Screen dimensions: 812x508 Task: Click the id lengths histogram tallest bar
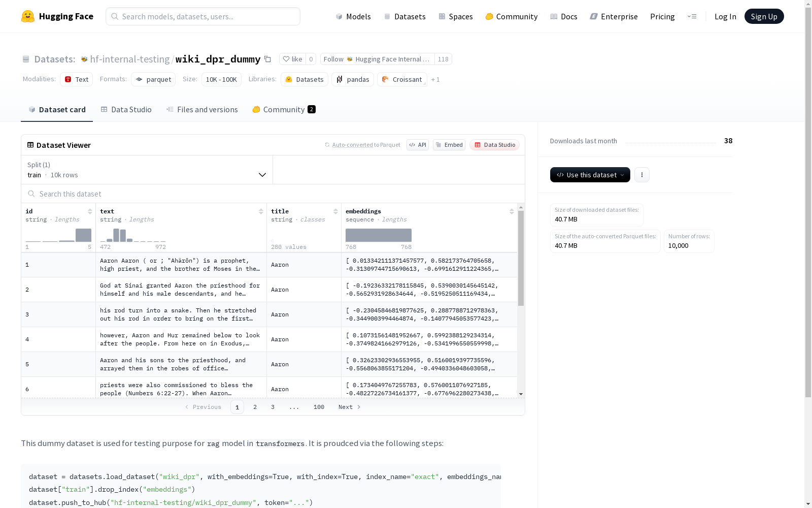tap(83, 235)
